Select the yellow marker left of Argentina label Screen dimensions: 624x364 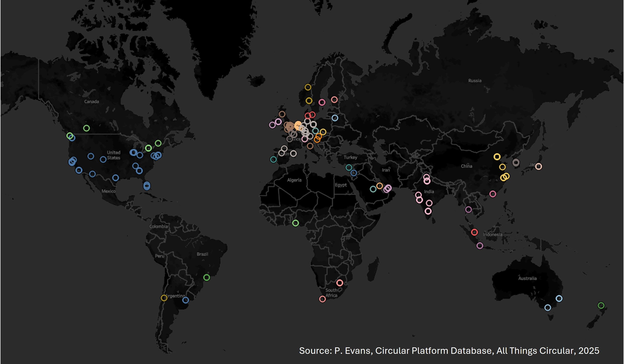pyautogui.click(x=164, y=298)
